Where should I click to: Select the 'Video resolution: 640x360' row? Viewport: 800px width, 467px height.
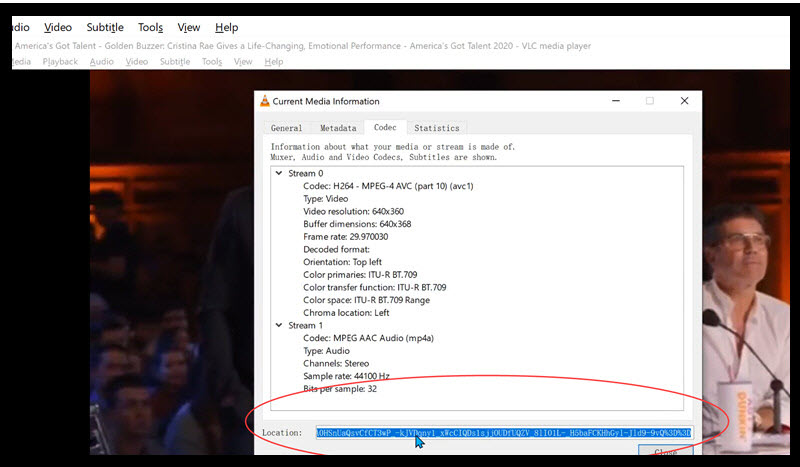pos(354,211)
